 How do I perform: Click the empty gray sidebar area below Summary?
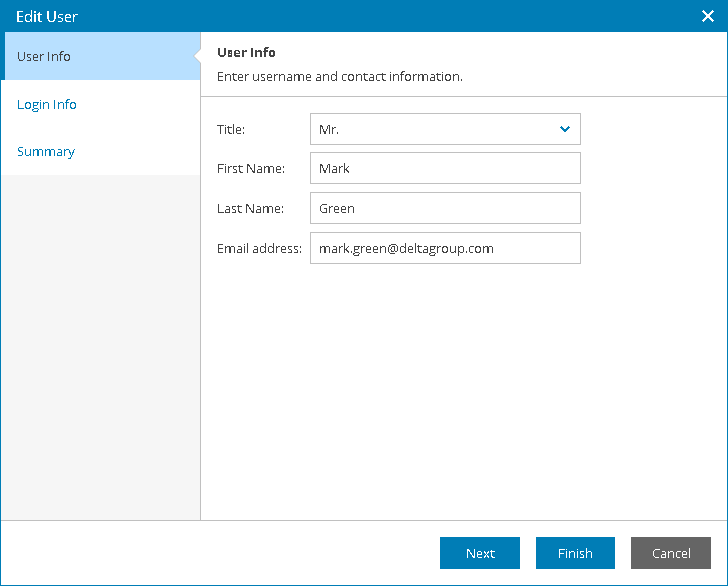click(101, 348)
